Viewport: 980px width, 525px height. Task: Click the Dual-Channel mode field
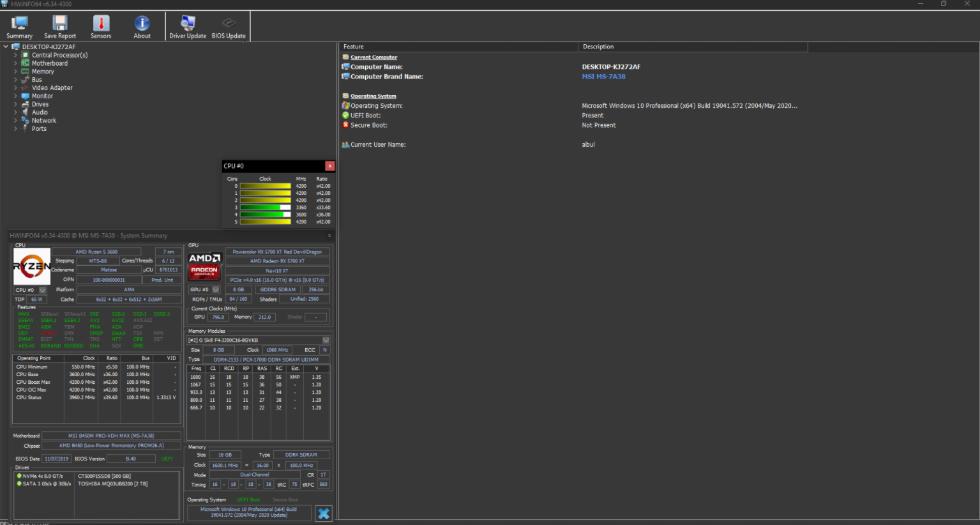(x=255, y=475)
